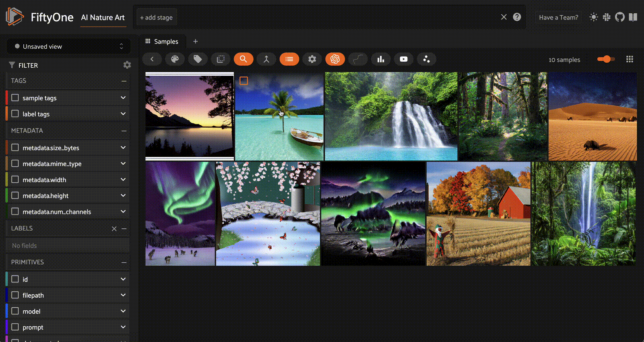Add a new panel tab

195,41
